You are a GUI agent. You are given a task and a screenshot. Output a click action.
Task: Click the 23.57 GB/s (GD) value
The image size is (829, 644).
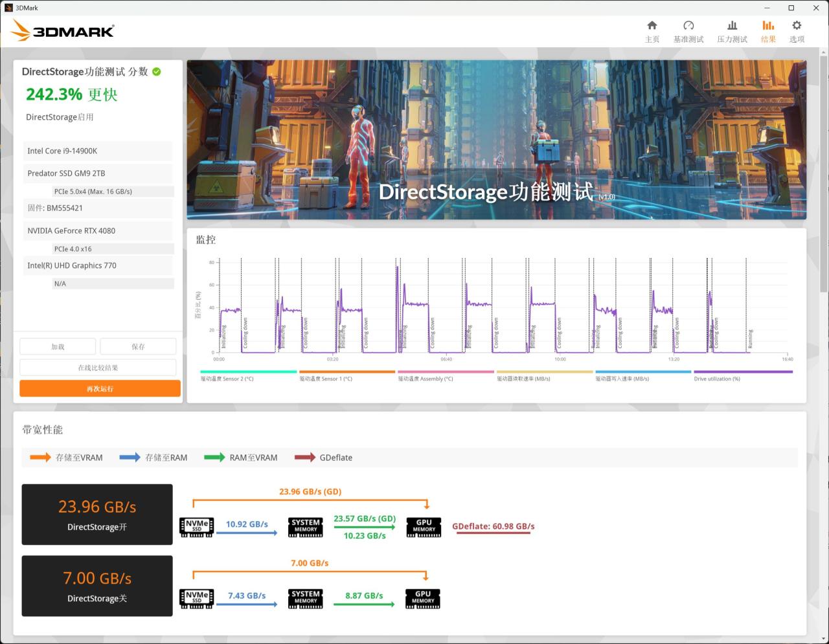[365, 518]
